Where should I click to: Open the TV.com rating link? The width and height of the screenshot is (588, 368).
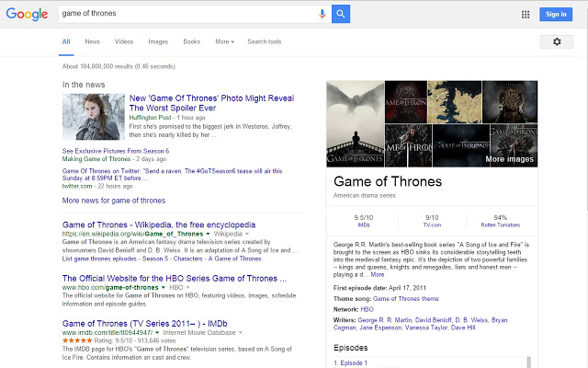432,224
